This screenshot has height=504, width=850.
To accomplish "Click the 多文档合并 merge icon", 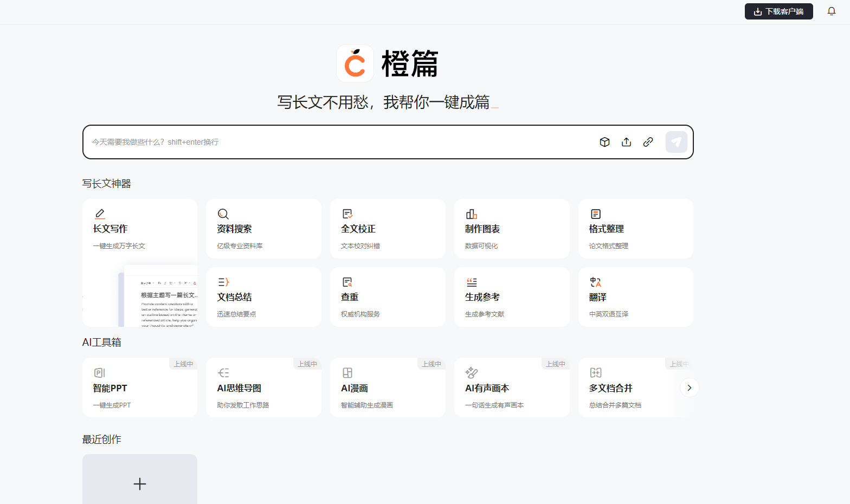I will pyautogui.click(x=596, y=373).
